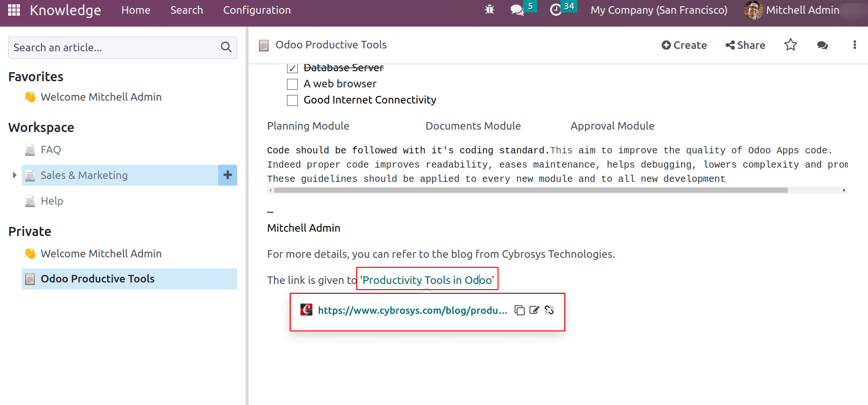Viewport: 868px width, 405px height.
Task: Open Welcome Mitchell Admin under Private
Action: click(x=101, y=254)
